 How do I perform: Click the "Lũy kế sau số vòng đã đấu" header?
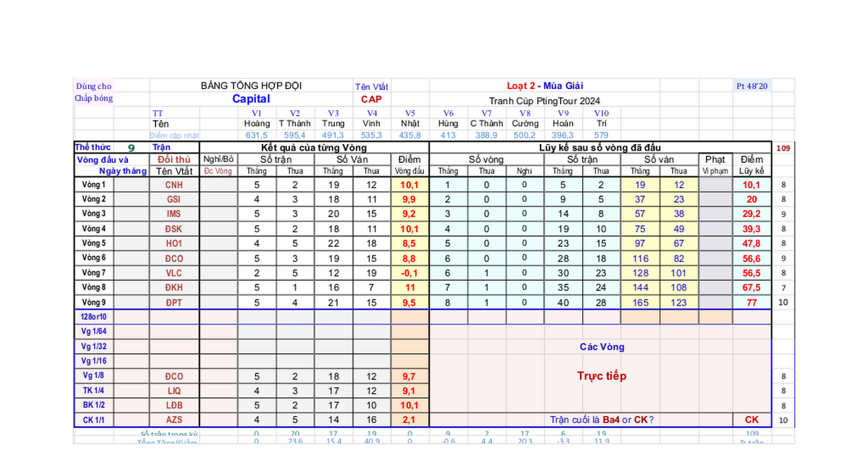tap(601, 147)
